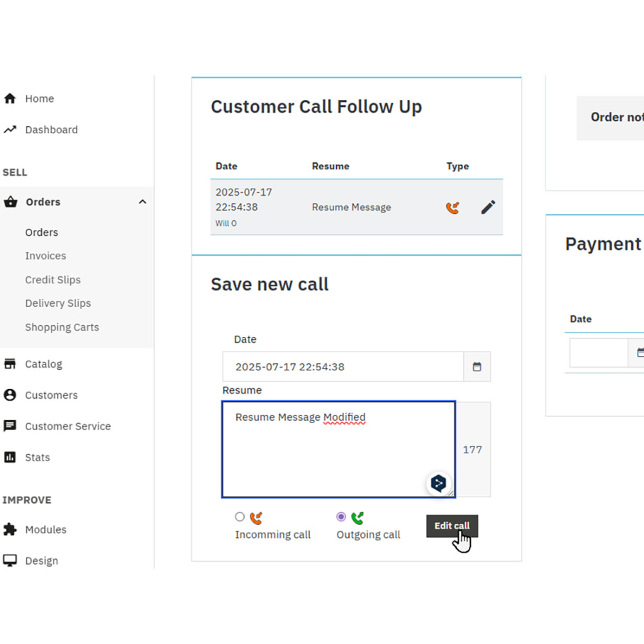Open the calendar picker next to the date field
The image size is (644, 644).
tap(477, 366)
